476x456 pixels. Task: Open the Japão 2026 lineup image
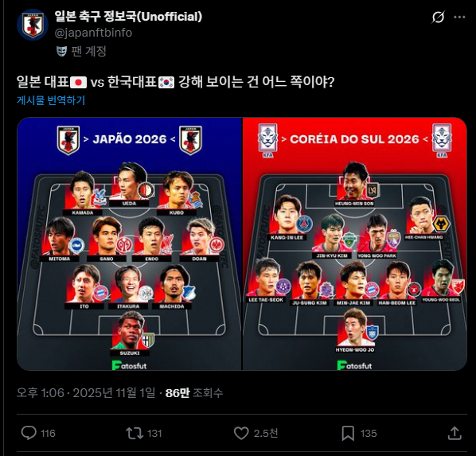(x=130, y=244)
